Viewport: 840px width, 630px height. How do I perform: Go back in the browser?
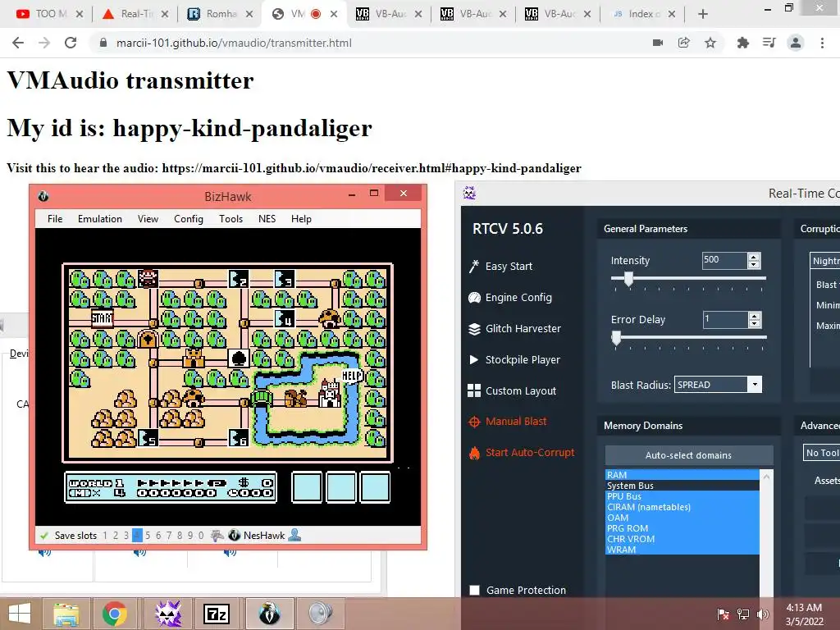pyautogui.click(x=18, y=43)
